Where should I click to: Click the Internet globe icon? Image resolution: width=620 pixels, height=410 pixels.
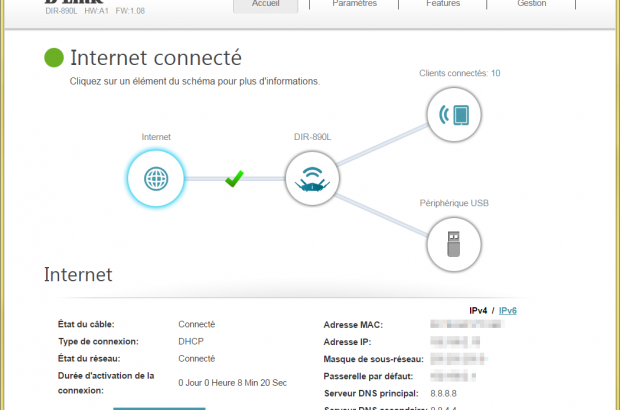pyautogui.click(x=156, y=179)
